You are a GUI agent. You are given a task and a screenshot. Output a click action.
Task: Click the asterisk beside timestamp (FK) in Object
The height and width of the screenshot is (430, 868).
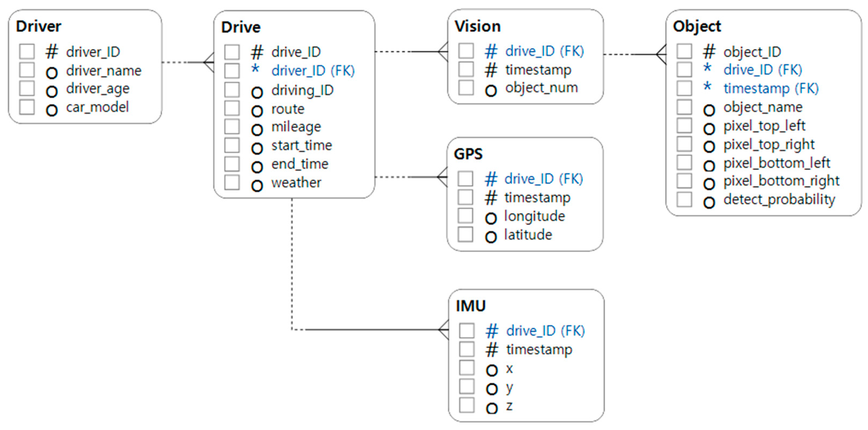(x=707, y=86)
